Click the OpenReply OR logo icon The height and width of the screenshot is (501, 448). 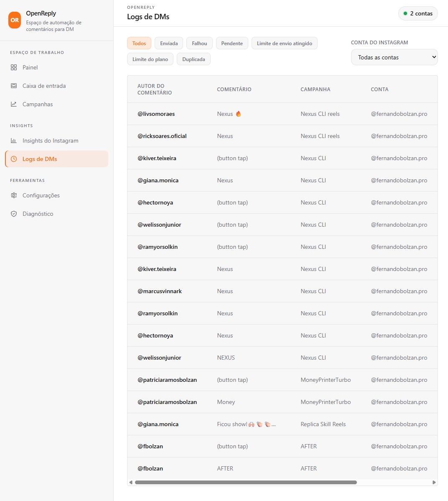click(15, 20)
